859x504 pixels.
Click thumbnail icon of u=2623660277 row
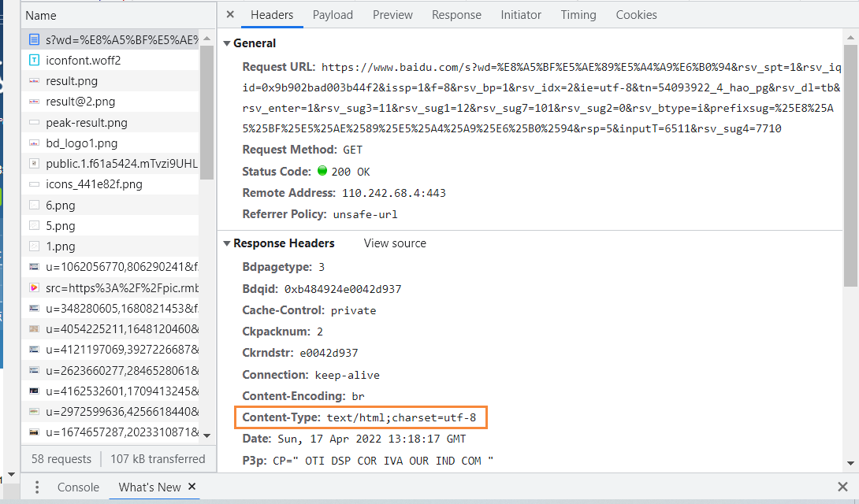point(34,370)
